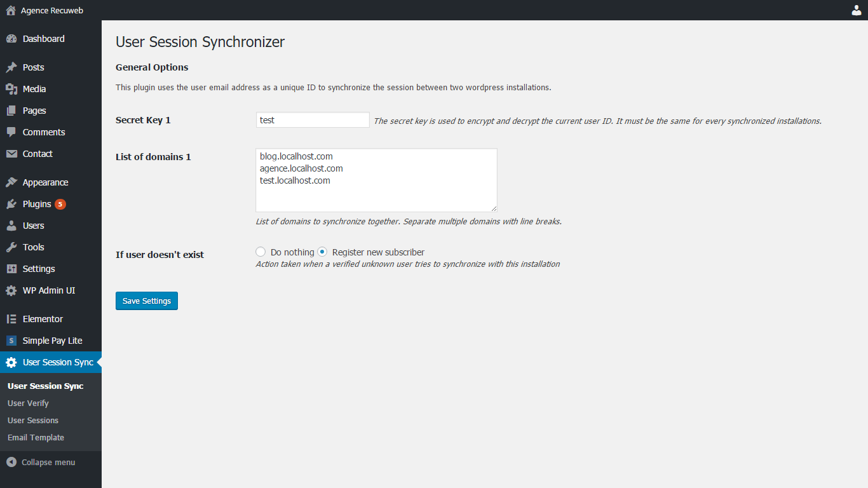Click the home icon beside Agence Recuweb
The height and width of the screenshot is (488, 868).
(x=11, y=10)
